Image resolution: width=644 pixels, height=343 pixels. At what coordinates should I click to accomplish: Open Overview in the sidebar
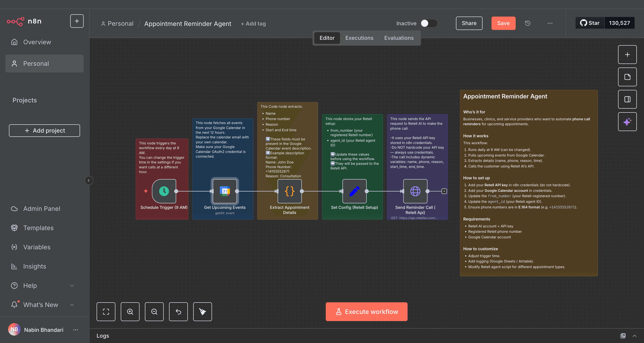[x=44, y=42]
